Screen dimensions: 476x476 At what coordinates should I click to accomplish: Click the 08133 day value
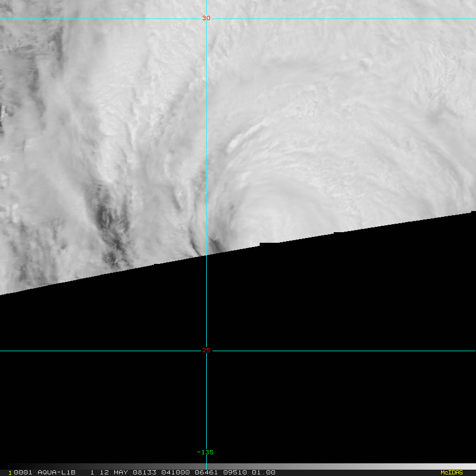pyautogui.click(x=144, y=472)
